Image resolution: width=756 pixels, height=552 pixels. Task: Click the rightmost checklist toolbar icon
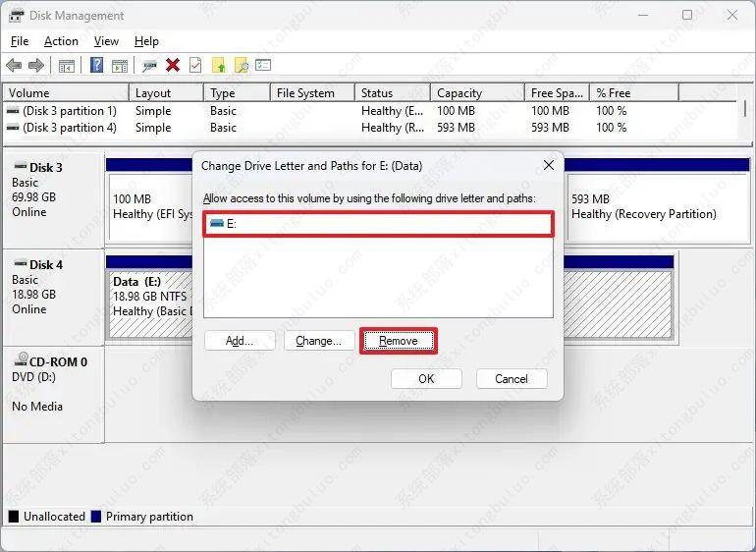pos(263,66)
